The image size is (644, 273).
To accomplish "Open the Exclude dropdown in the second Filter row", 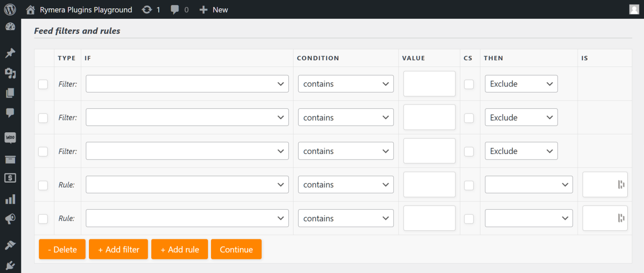I will 521,117.
